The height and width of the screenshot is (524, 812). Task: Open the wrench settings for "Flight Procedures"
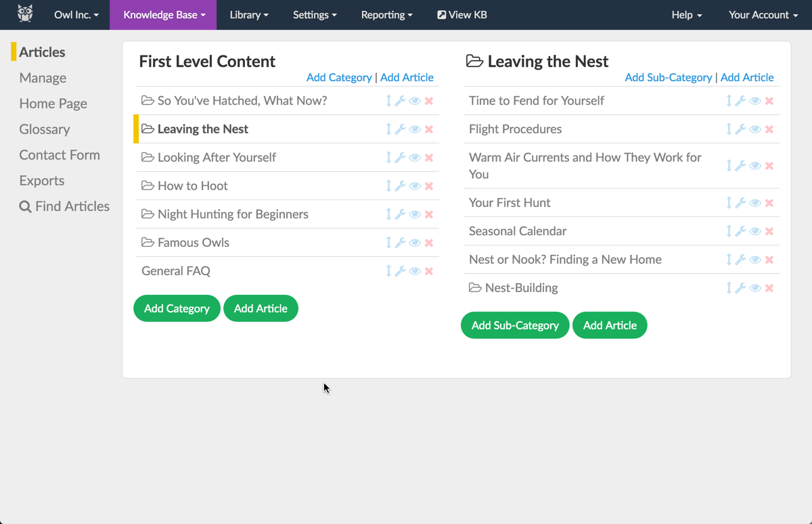click(x=741, y=128)
